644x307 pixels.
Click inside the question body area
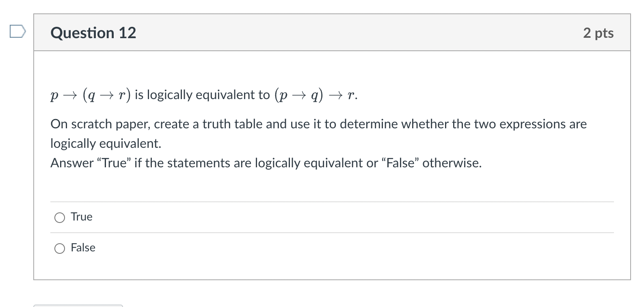point(284,142)
